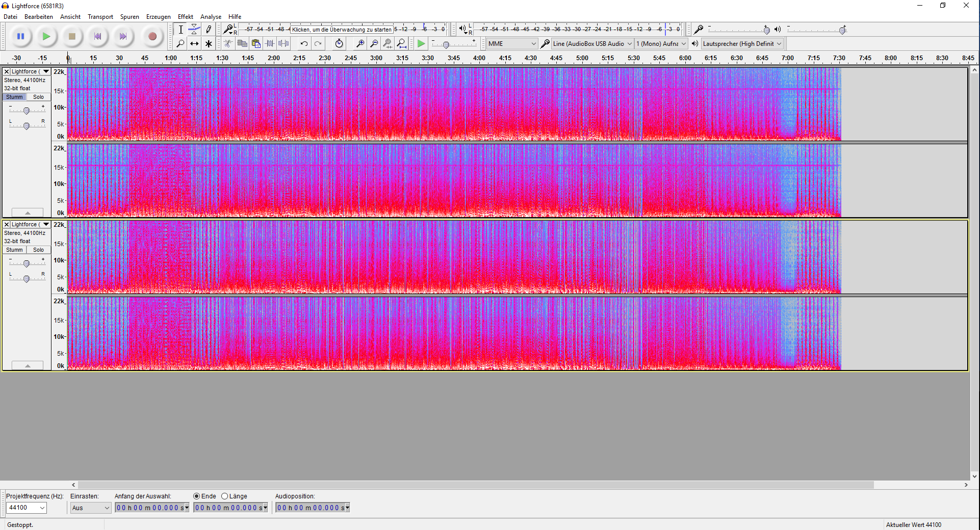
Task: Select the Draw pencil tool
Action: [208, 30]
